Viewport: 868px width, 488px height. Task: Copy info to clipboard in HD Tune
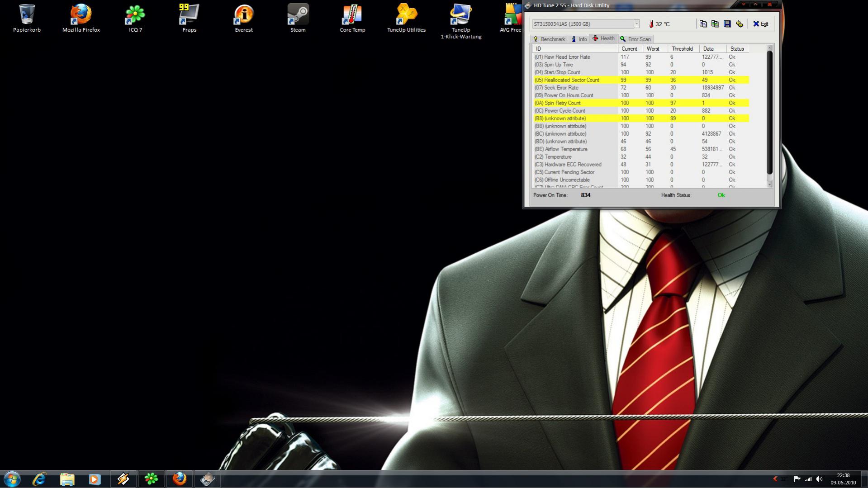(703, 24)
